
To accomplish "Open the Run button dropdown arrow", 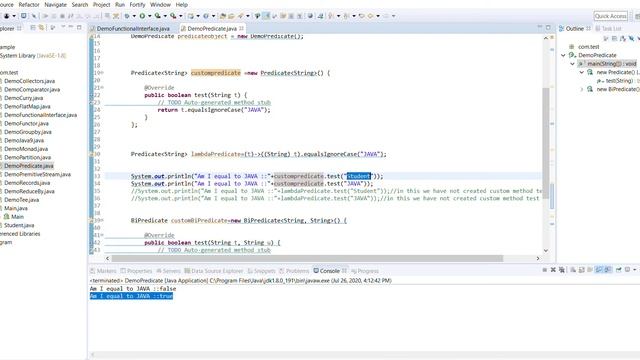I will click(x=149, y=16).
